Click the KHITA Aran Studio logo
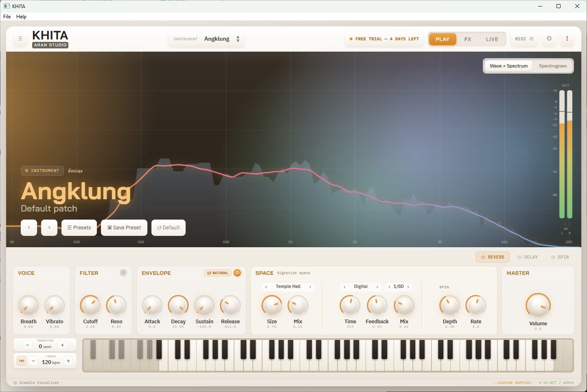587x392 pixels. pos(50,39)
